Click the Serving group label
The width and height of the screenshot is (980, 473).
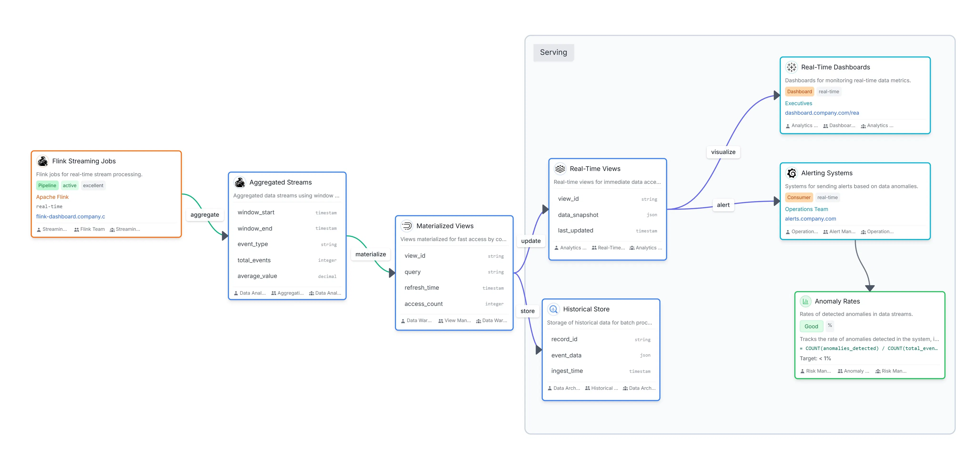[553, 52]
